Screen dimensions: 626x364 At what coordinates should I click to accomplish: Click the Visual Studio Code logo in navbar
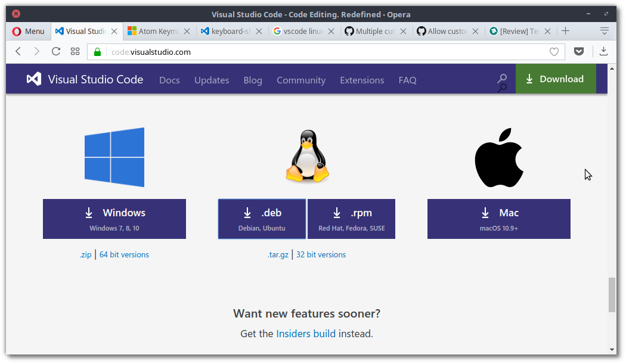33,79
